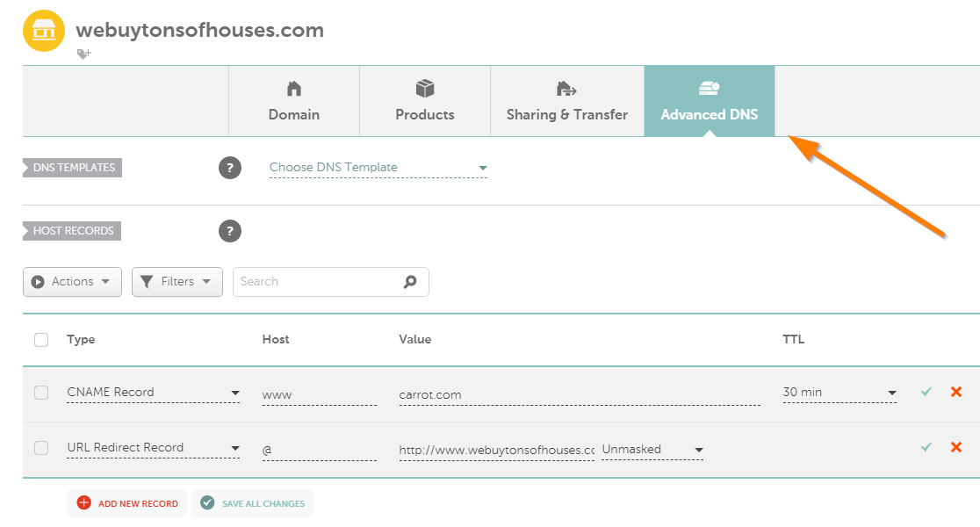Click the carrot.com value field
980x527 pixels.
pyautogui.click(x=580, y=395)
